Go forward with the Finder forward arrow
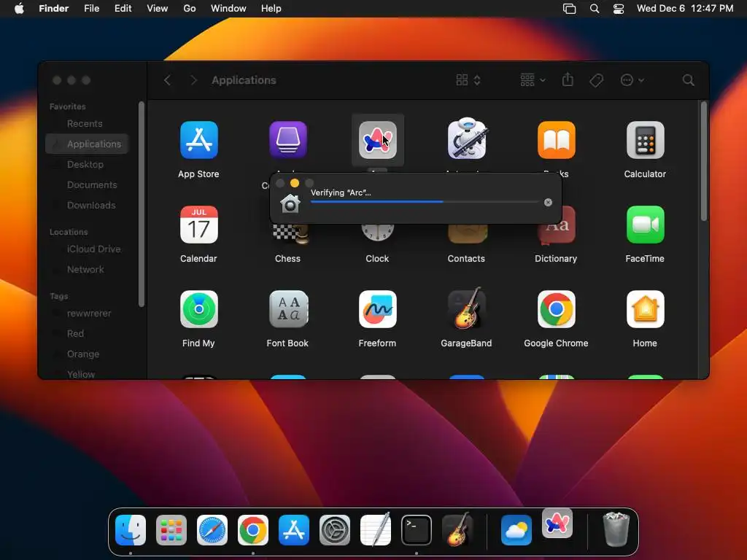The height and width of the screenshot is (560, 747). [x=193, y=80]
